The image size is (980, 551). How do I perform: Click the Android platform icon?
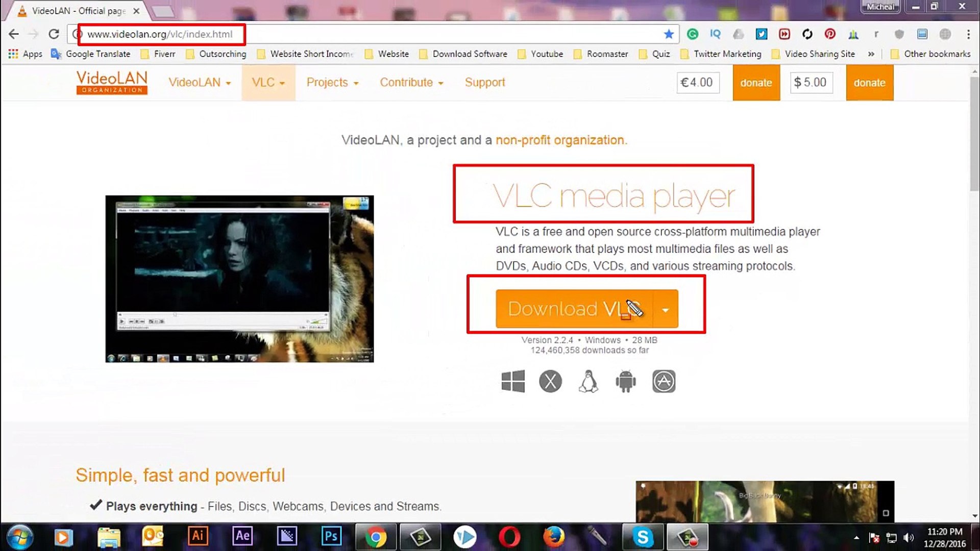click(626, 381)
